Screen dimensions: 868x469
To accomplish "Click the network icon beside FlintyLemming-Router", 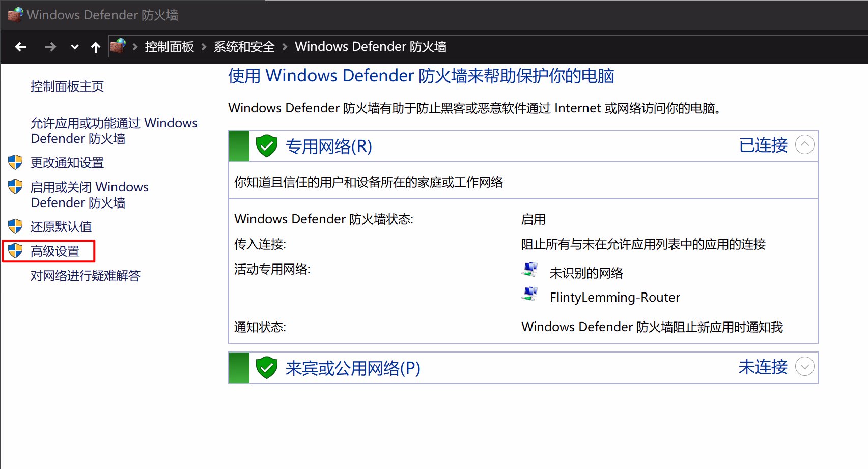I will (x=530, y=294).
